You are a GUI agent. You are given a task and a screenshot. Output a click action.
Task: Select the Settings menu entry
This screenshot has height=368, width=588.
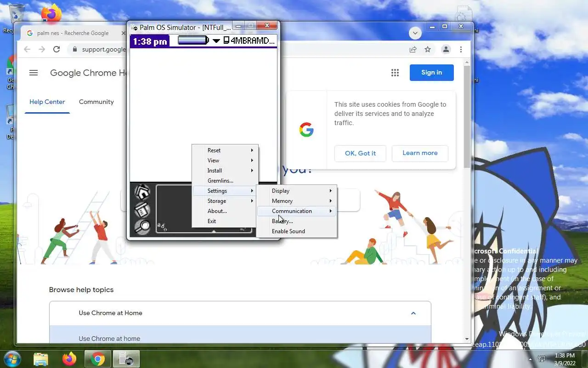[225, 191]
